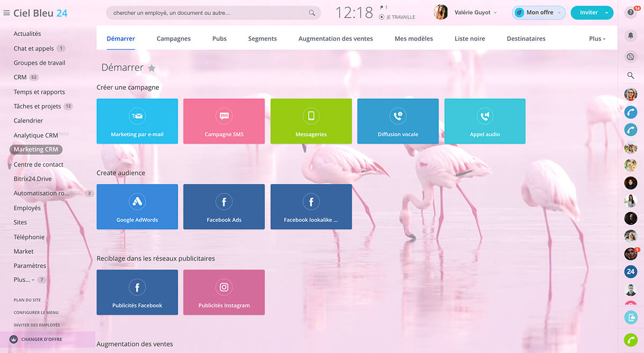Screen dimensions: 644x353
Task: Open the Inviter button dropdown arrow
Action: point(606,13)
